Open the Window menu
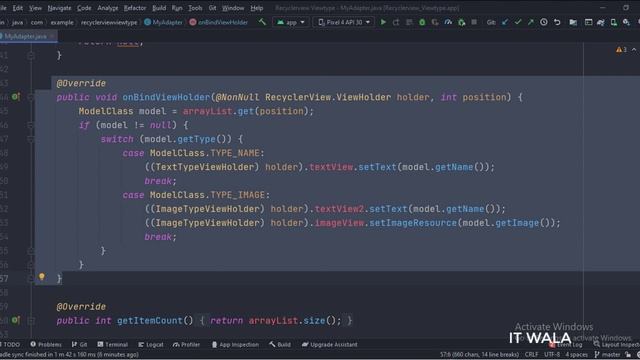Screen dimensions: 640x360 (x=233, y=8)
